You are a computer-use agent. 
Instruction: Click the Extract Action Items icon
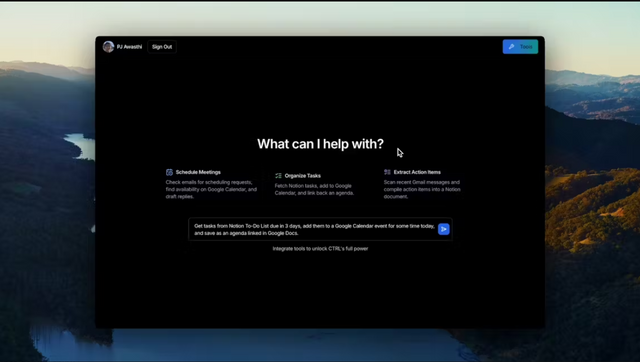click(x=387, y=172)
